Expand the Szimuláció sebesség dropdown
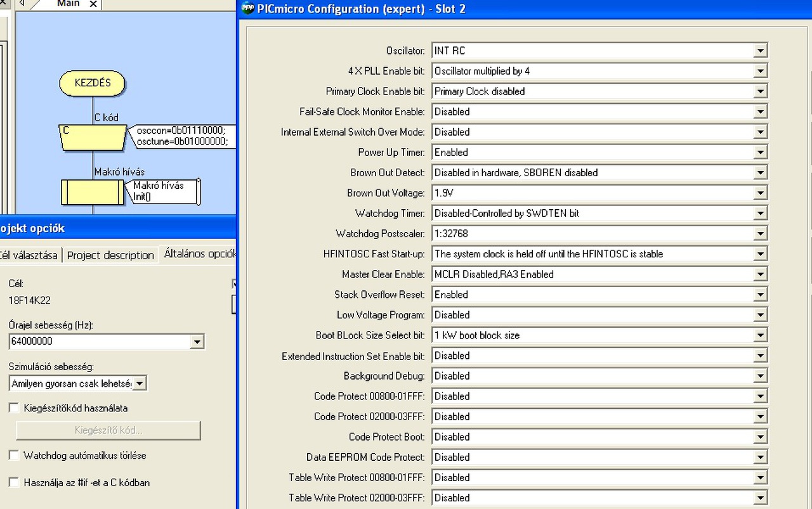Image resolution: width=812 pixels, height=509 pixels. tap(140, 383)
